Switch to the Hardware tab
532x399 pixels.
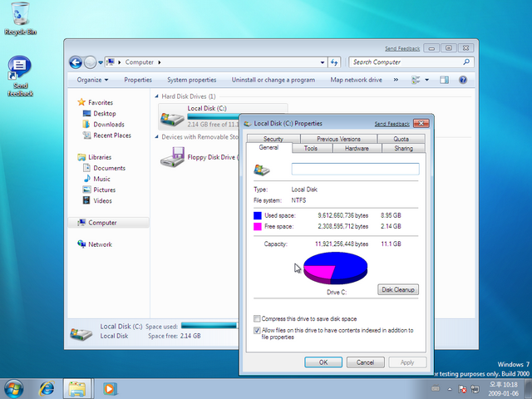[357, 148]
